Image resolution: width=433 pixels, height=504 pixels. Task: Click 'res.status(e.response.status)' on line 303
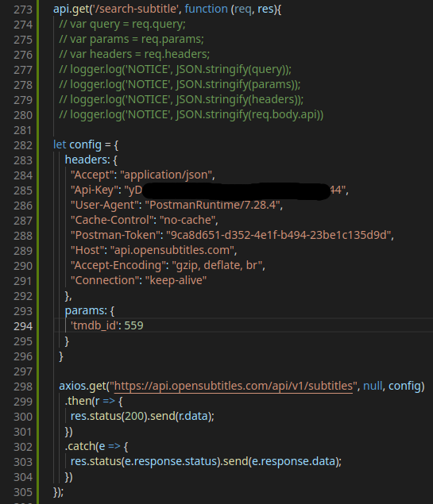coord(147,462)
